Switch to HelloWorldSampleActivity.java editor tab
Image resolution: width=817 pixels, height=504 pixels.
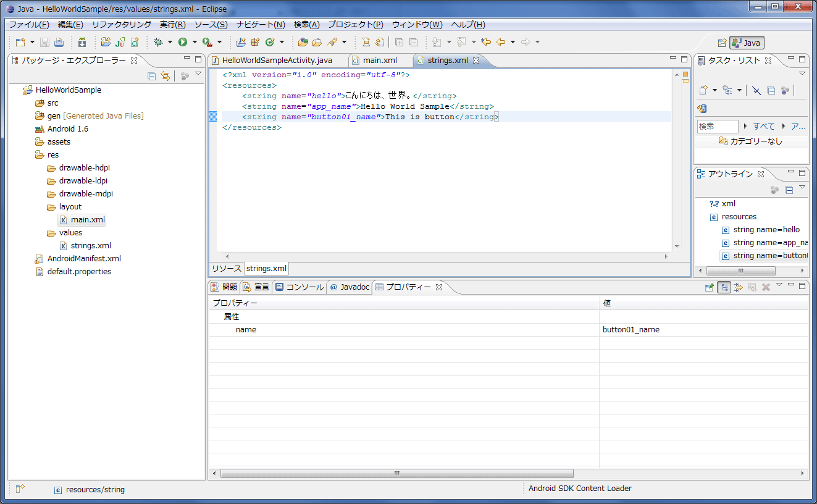[x=277, y=61]
